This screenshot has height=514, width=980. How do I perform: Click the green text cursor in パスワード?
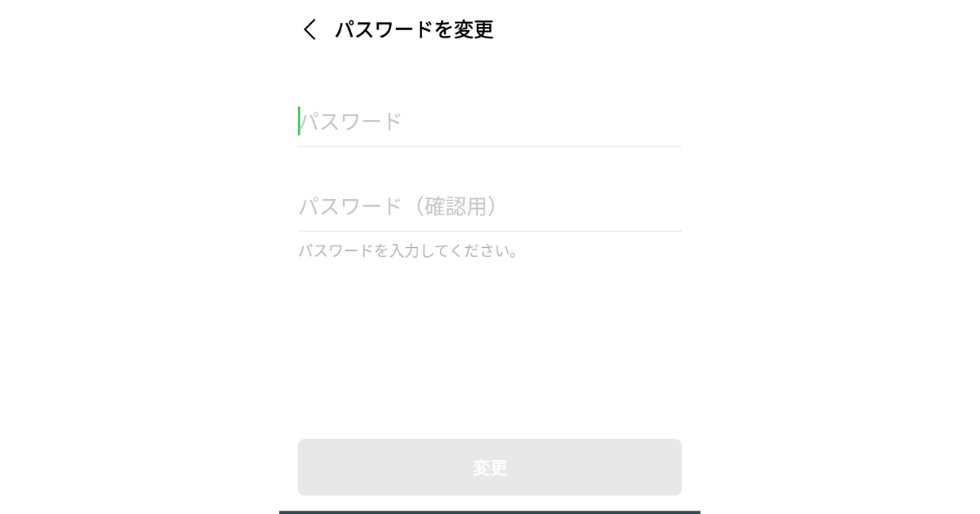[299, 121]
